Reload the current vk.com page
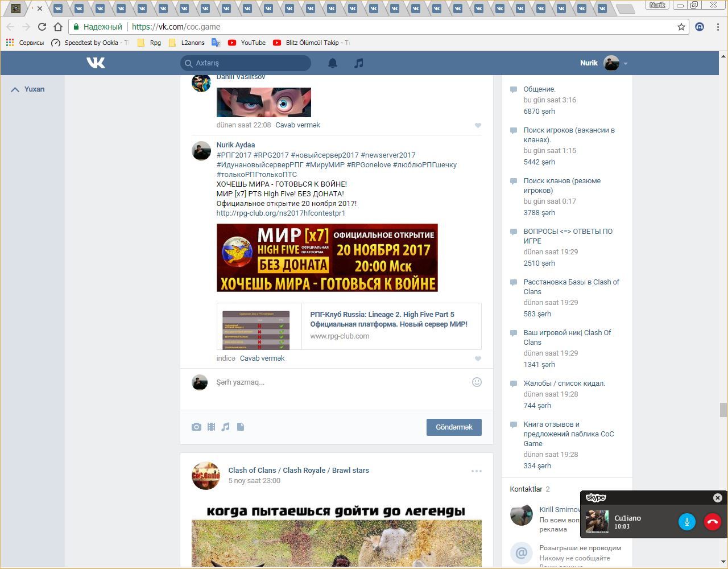Viewport: 728px width, 569px height. click(42, 27)
